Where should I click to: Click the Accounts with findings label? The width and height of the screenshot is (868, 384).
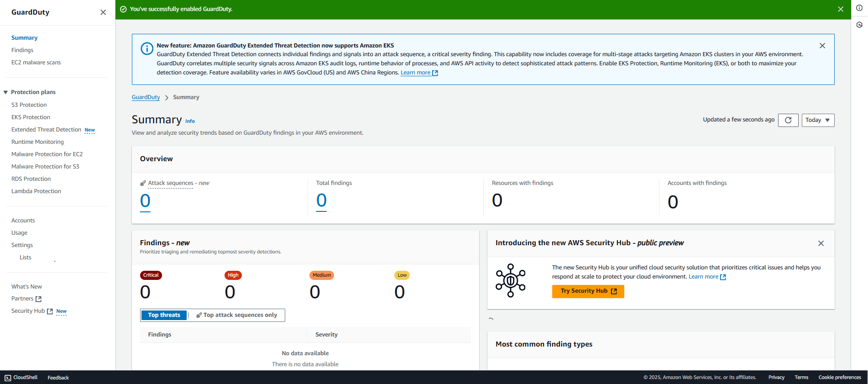[x=697, y=183]
